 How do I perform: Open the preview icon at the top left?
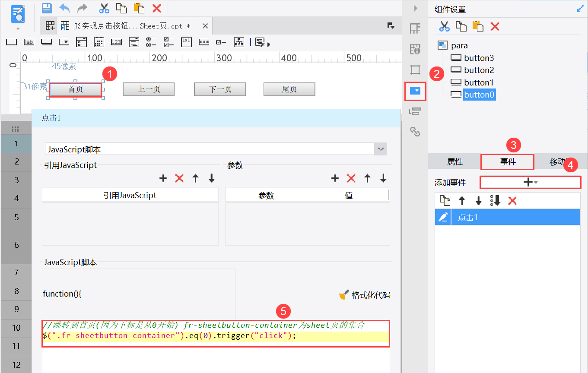coord(18,14)
